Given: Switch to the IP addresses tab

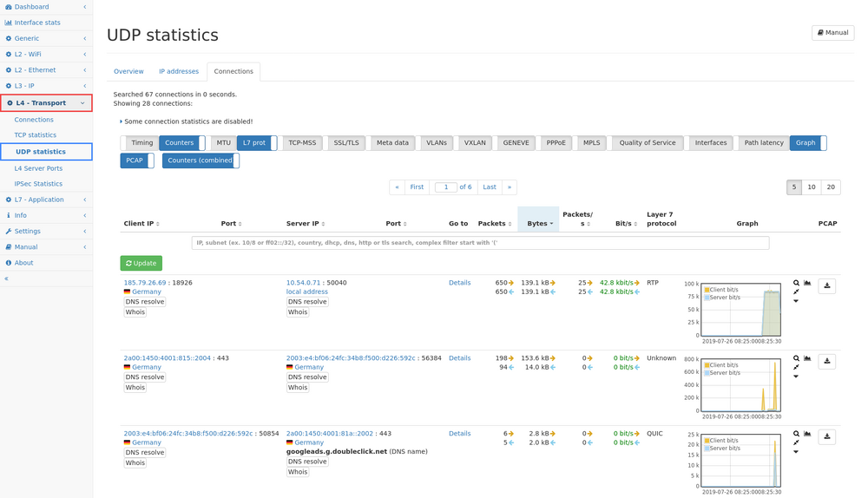Looking at the screenshot, I should click(x=179, y=71).
